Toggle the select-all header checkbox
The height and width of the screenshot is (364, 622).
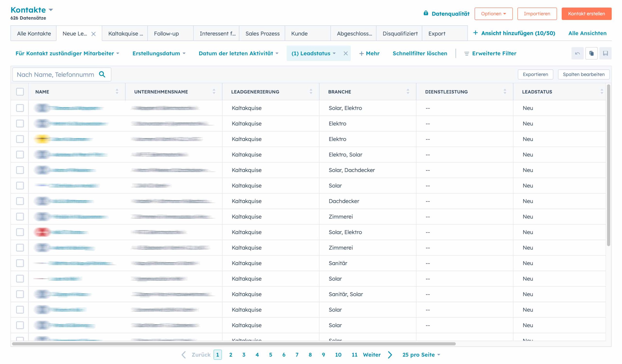20,92
